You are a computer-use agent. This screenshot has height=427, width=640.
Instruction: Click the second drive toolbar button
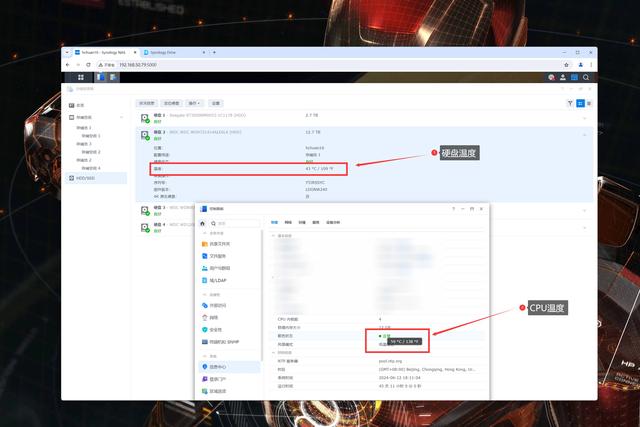click(x=171, y=103)
